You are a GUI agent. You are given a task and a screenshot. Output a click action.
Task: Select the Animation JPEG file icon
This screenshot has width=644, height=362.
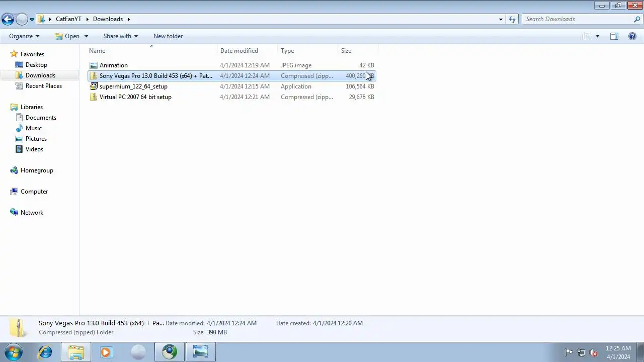[93, 65]
